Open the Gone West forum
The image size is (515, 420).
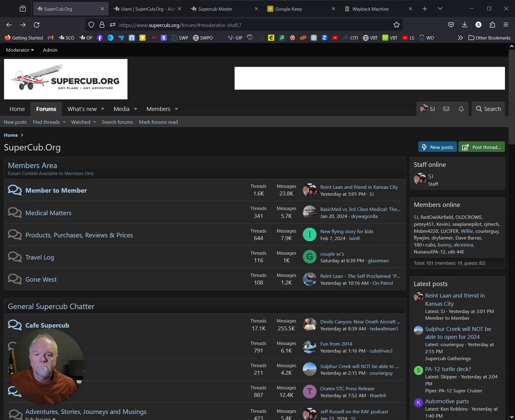tap(41, 279)
